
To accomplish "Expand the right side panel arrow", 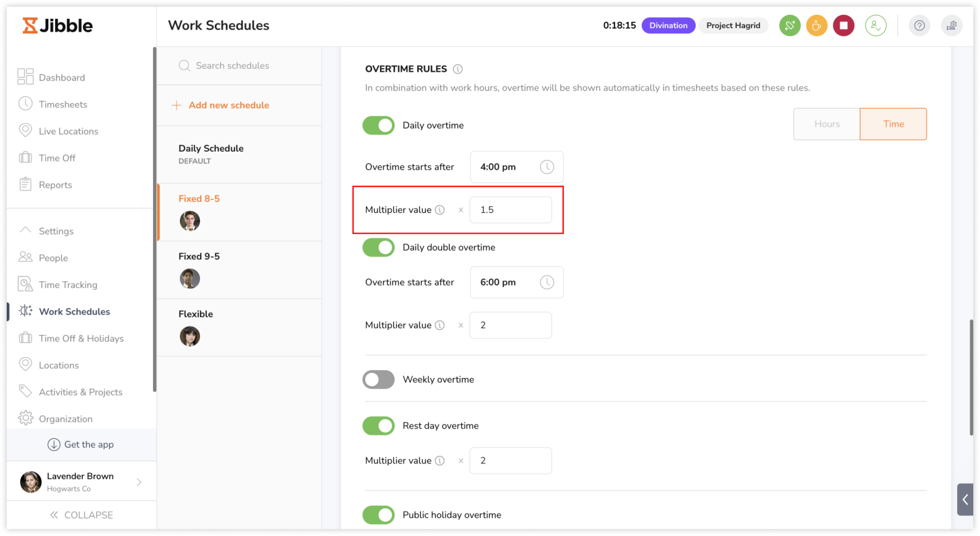I will [x=965, y=500].
